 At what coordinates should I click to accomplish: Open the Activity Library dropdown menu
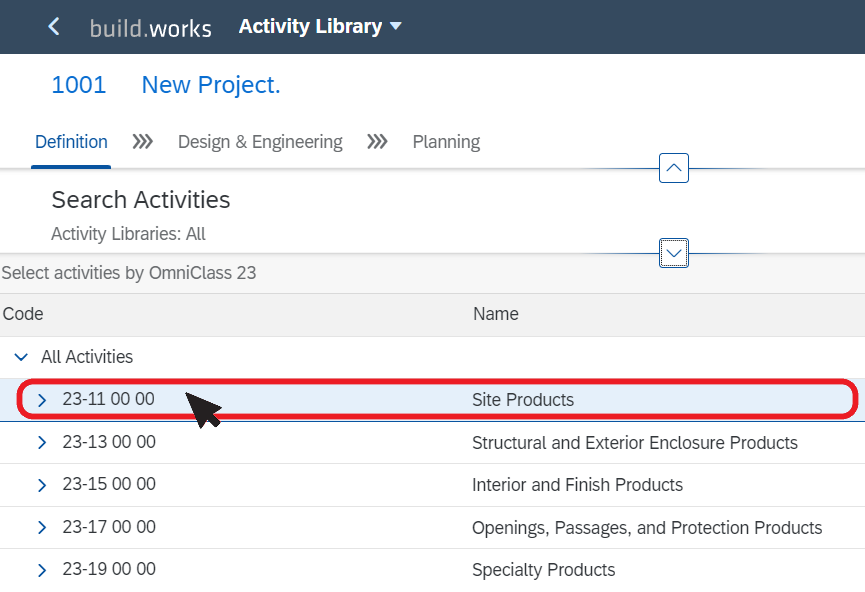pyautogui.click(x=320, y=26)
